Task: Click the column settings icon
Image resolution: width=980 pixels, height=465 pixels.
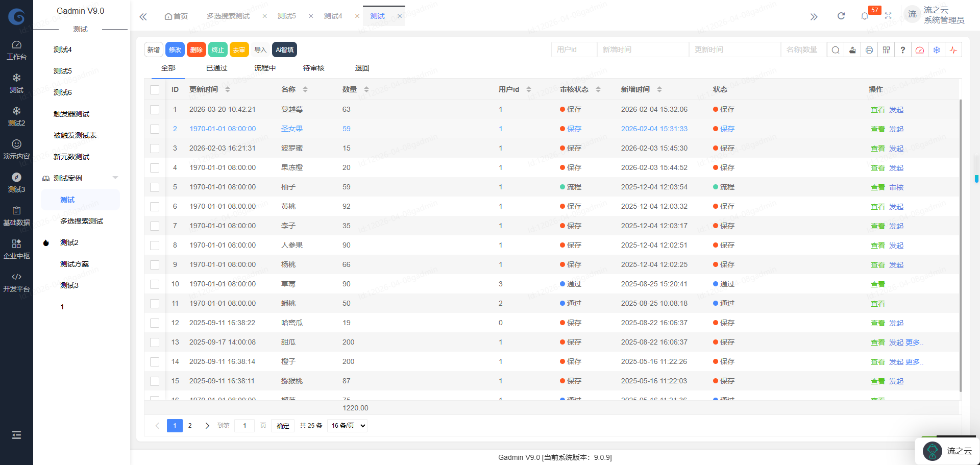Action: (886, 50)
